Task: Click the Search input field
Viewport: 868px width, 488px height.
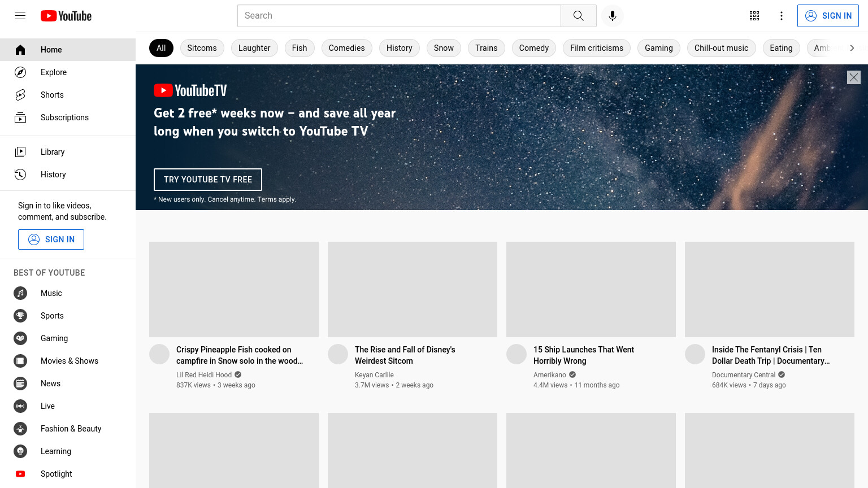Action: click(399, 16)
